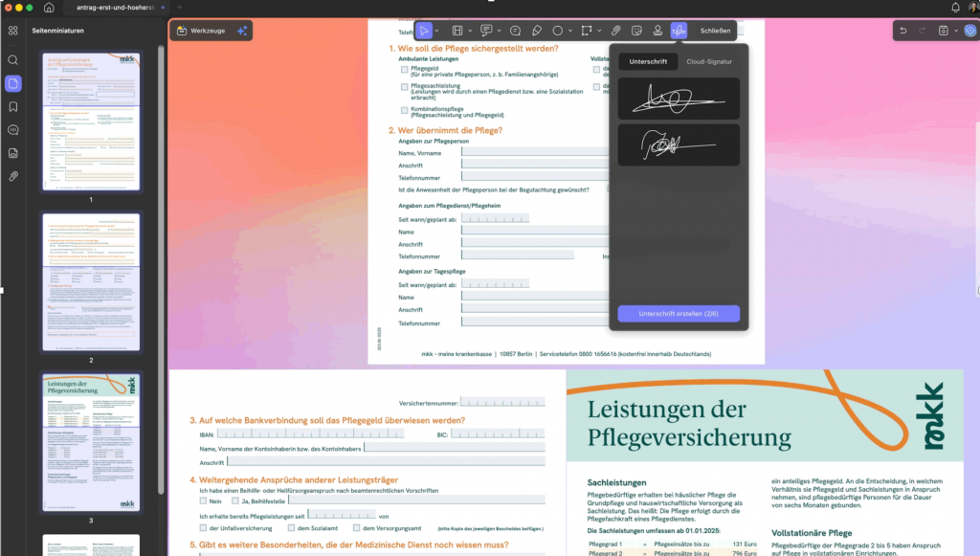Image resolution: width=980 pixels, height=556 pixels.
Task: Expand the highlight tool dropdown arrow
Action: 470,31
